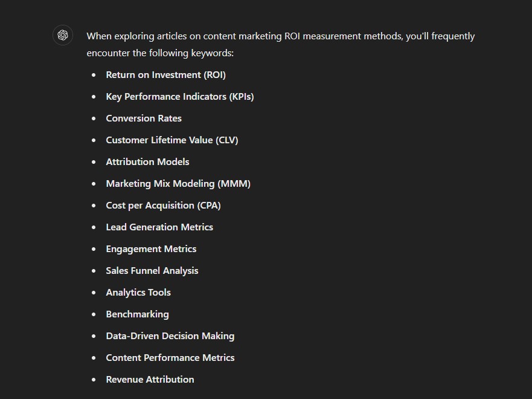Click the 'Cost per Acquisition (CPA)' item

(163, 206)
